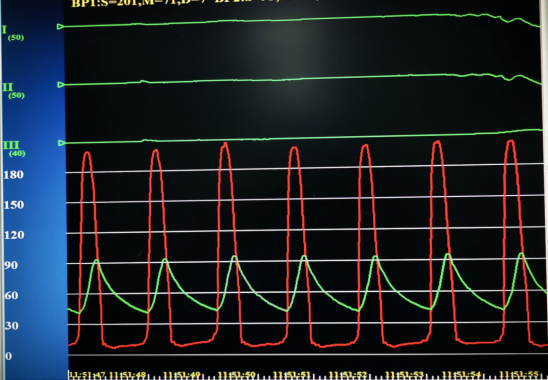The image size is (548, 380).
Task: Click the 11:51:48 timeline timestamp
Action: pos(127,375)
